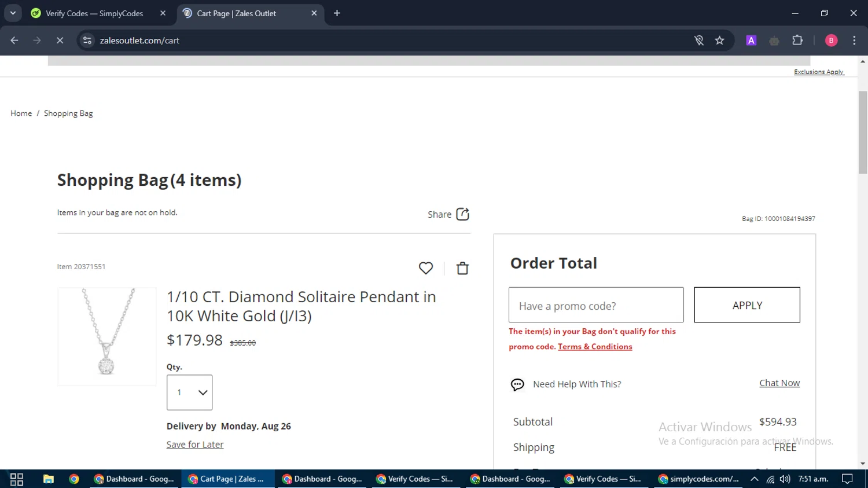
Task: Click the $179.98 pendant price
Action: click(x=194, y=340)
